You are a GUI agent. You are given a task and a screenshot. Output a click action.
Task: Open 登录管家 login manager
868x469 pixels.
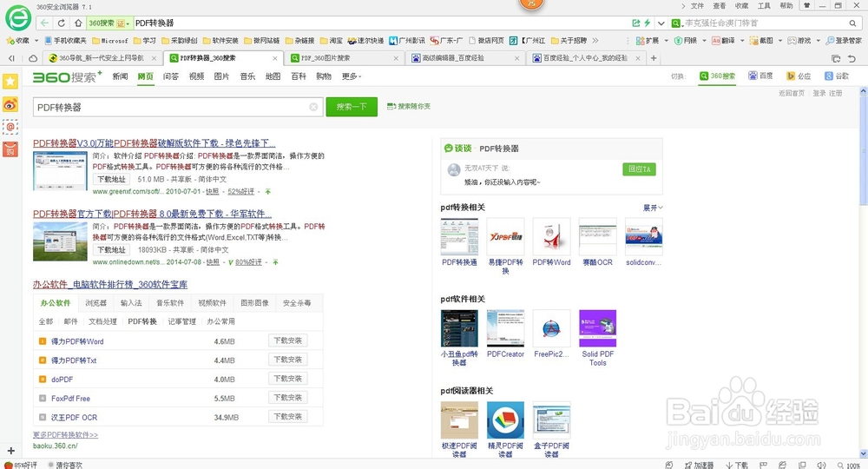pyautogui.click(x=844, y=41)
